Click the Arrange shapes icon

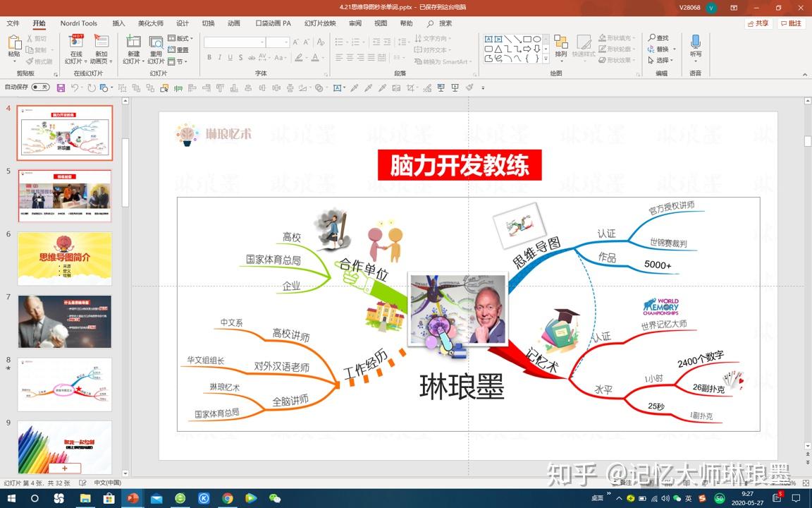tap(561, 42)
